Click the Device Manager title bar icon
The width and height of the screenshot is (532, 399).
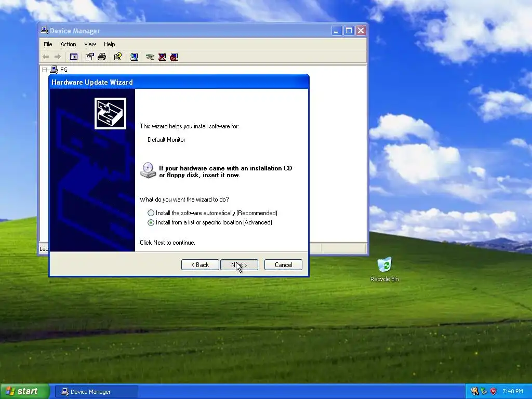point(44,31)
